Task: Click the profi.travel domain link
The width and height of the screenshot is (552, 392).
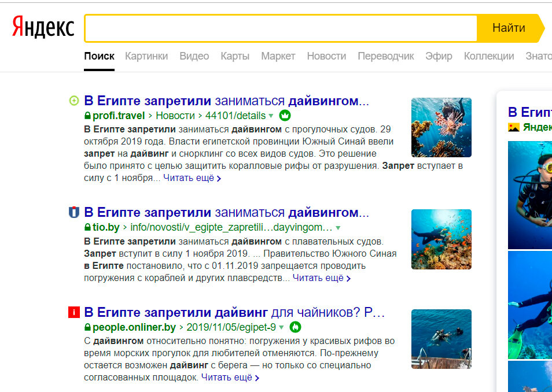Action: (x=119, y=116)
